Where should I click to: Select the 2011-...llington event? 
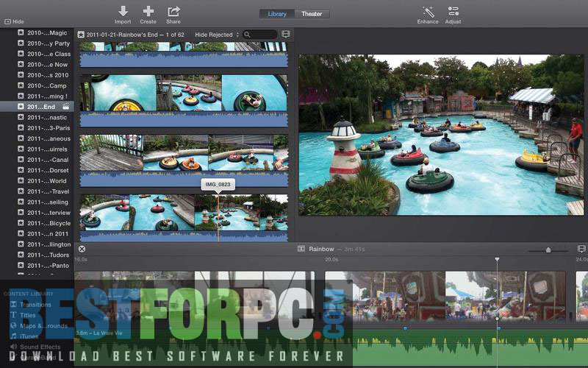coord(49,244)
